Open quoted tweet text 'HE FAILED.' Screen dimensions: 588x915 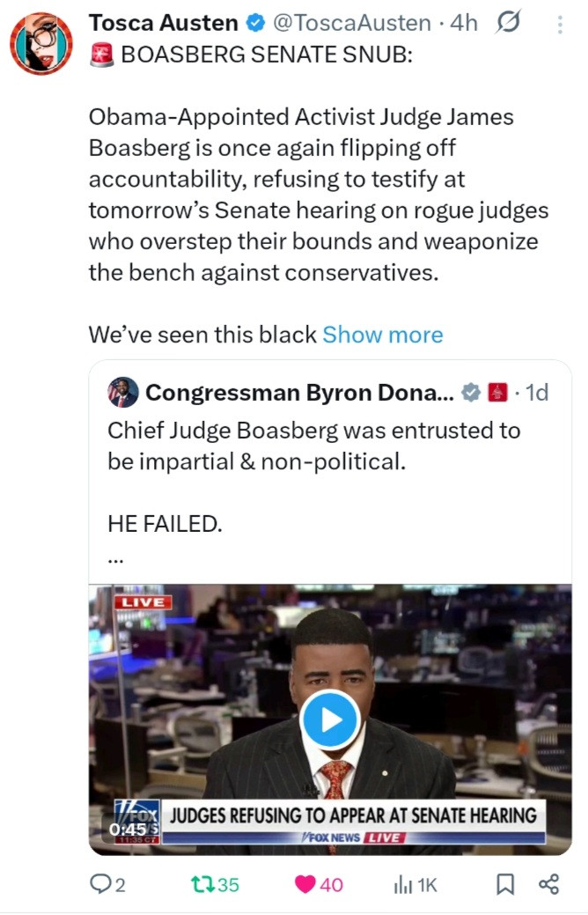click(x=164, y=523)
